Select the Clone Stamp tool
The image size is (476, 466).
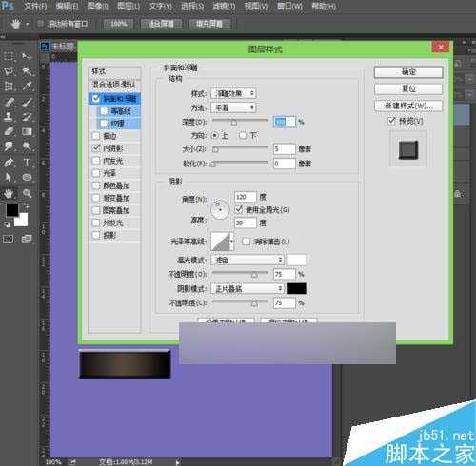tap(9, 117)
